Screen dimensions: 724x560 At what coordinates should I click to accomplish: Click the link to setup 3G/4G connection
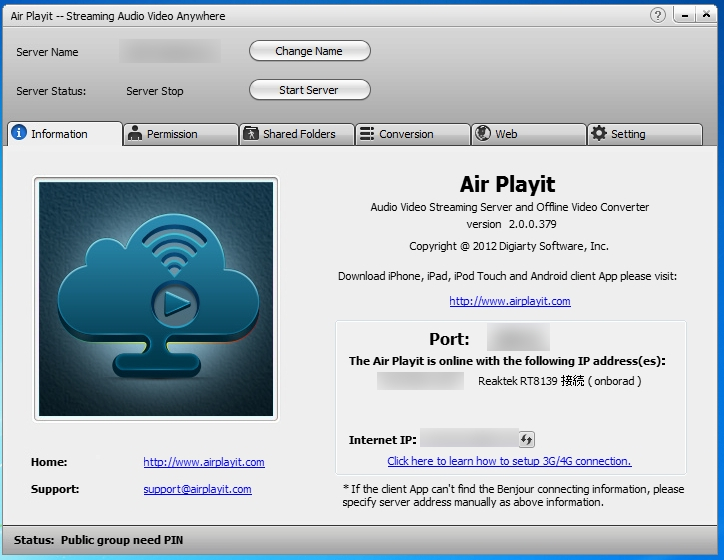point(509,461)
